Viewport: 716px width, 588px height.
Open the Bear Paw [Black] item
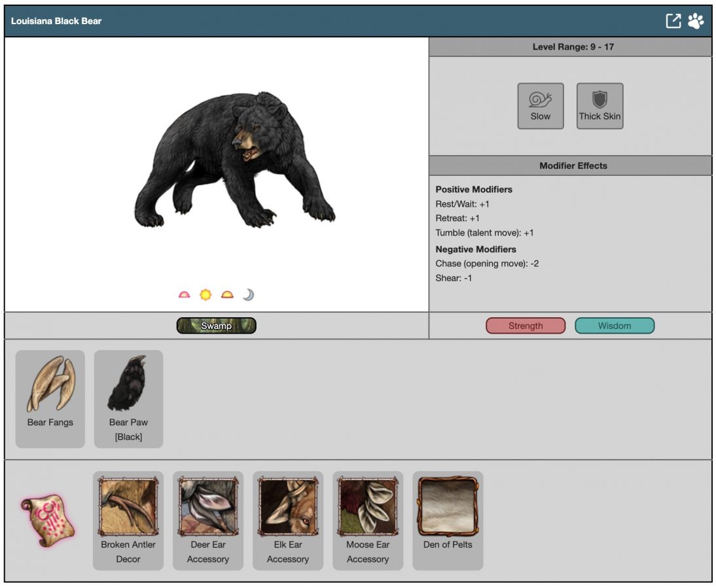click(128, 398)
